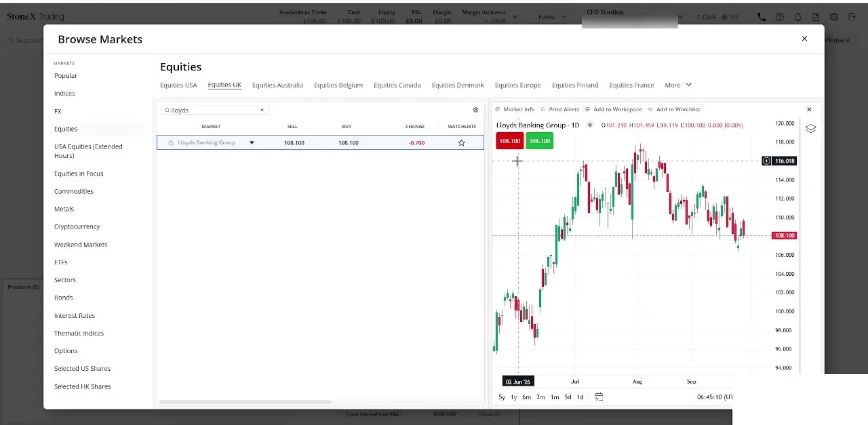
Task: Select Equities Denmark tab
Action: pos(458,85)
